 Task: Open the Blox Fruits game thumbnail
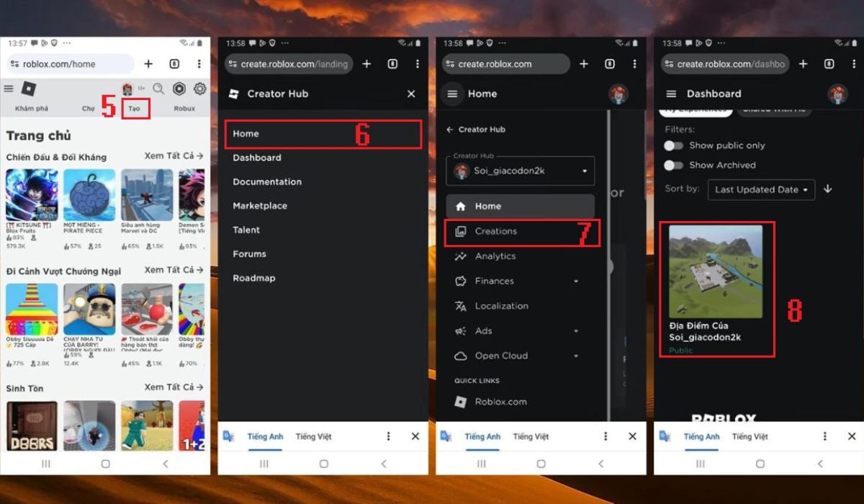tap(32, 195)
